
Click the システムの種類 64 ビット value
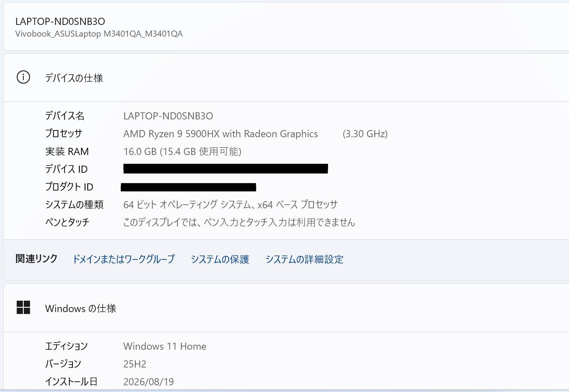tap(230, 205)
